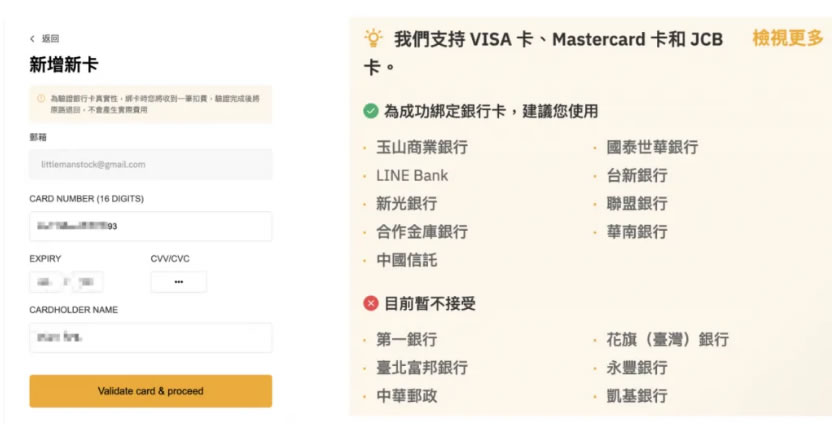Select the expiry year field
The width and height of the screenshot is (833, 425).
[86, 282]
